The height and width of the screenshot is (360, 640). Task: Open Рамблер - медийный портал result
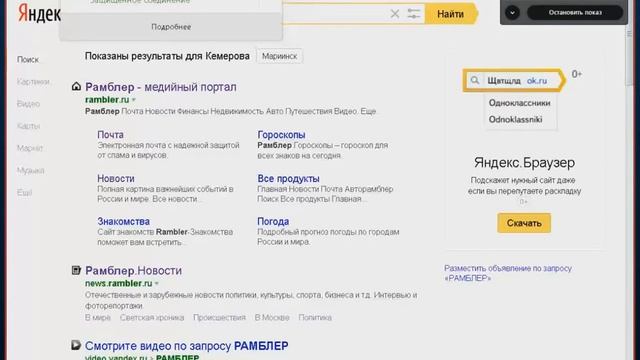coord(161,87)
